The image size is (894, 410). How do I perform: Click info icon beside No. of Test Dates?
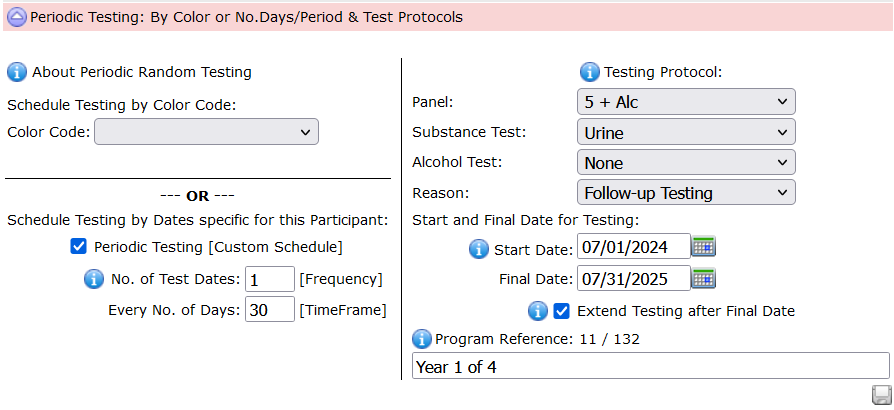[x=94, y=279]
